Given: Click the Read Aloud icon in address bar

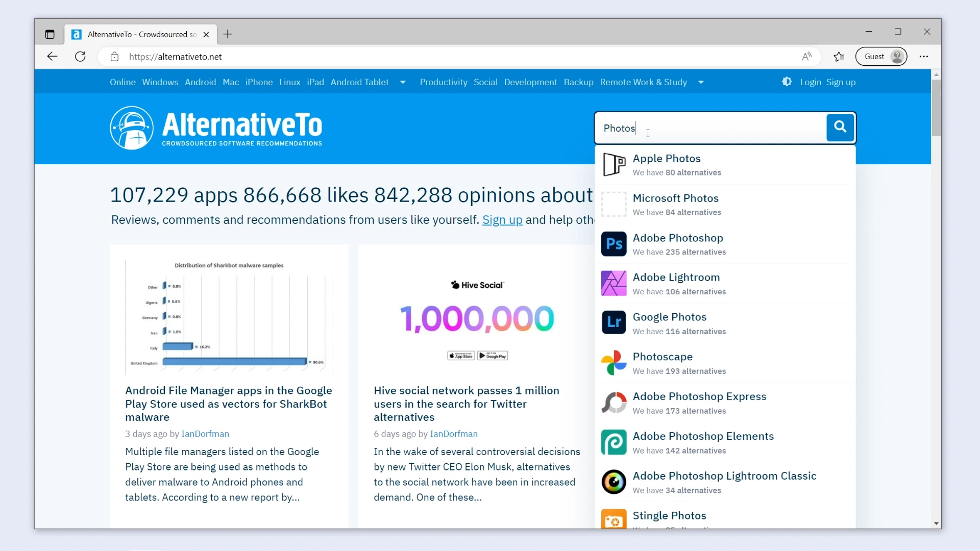Looking at the screenshot, I should coord(806,57).
